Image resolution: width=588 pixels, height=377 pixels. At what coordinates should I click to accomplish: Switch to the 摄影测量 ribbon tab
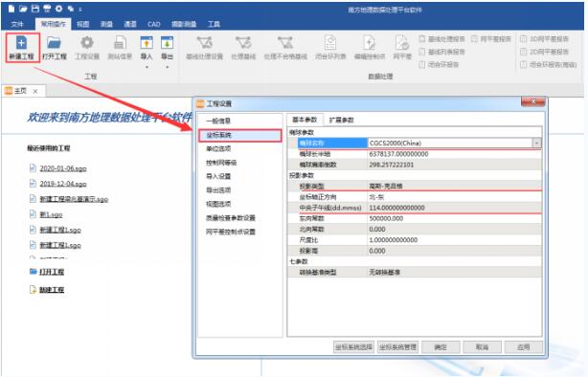184,24
